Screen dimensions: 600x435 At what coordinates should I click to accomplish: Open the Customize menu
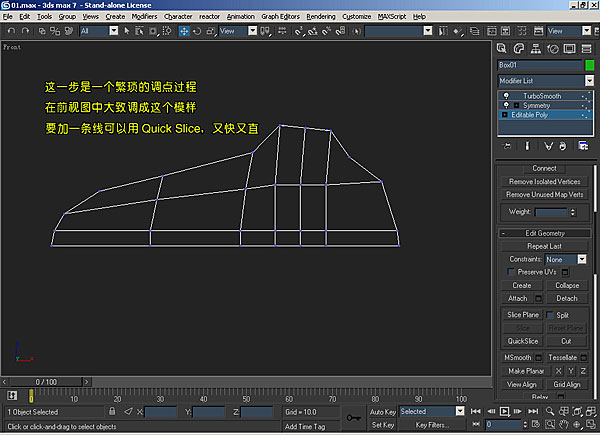(x=357, y=16)
